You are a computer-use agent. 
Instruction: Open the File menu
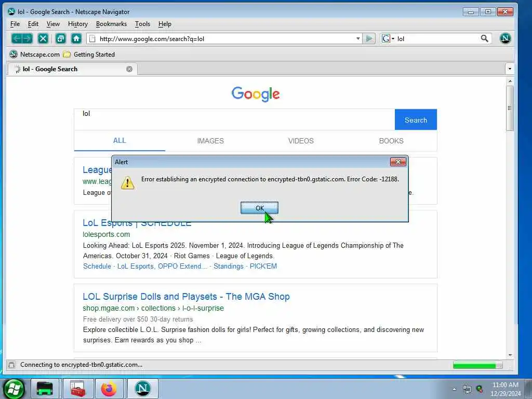[x=15, y=24]
